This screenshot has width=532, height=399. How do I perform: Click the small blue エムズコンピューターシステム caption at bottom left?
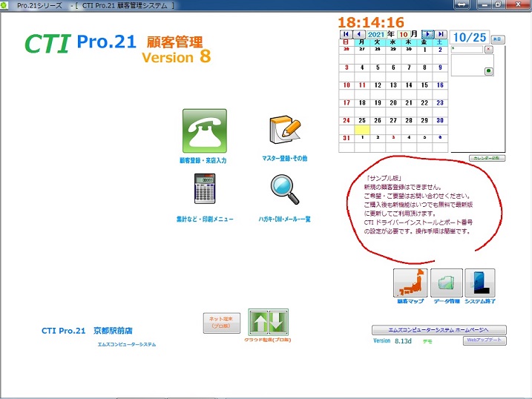[127, 345]
